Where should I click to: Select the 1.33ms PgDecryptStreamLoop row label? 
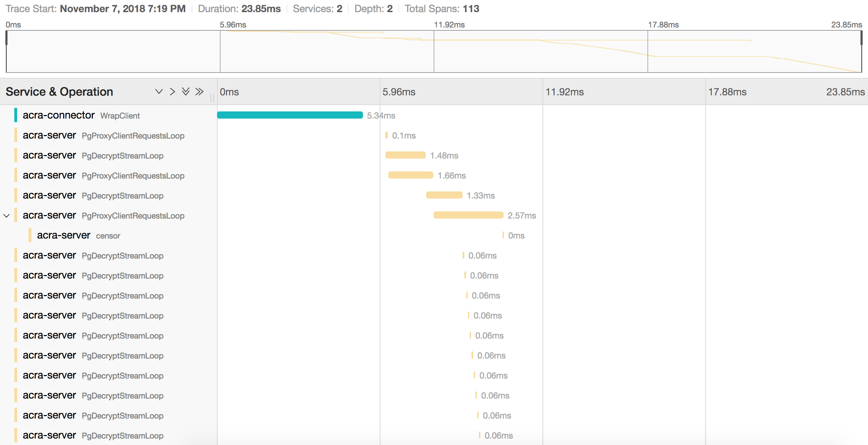pyautogui.click(x=93, y=196)
